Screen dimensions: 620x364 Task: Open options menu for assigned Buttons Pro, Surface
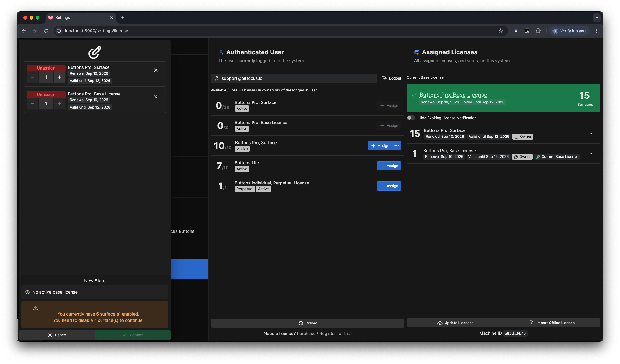pyautogui.click(x=592, y=134)
